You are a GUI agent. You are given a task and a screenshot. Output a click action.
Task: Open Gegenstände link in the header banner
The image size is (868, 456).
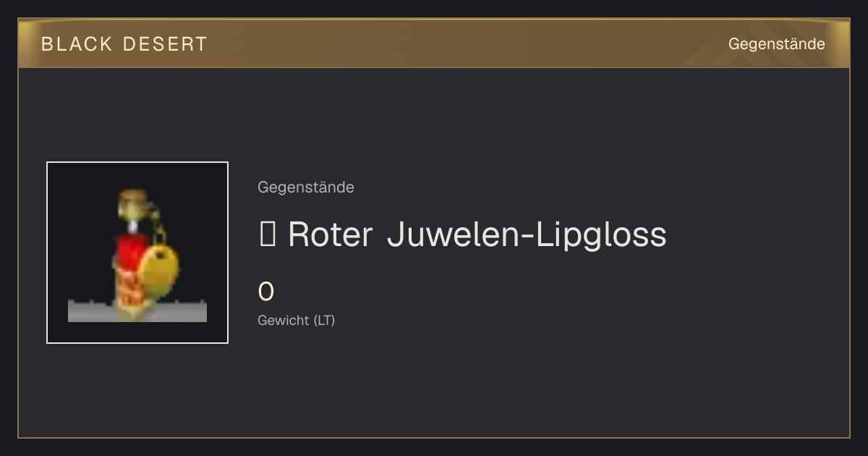pyautogui.click(x=776, y=44)
